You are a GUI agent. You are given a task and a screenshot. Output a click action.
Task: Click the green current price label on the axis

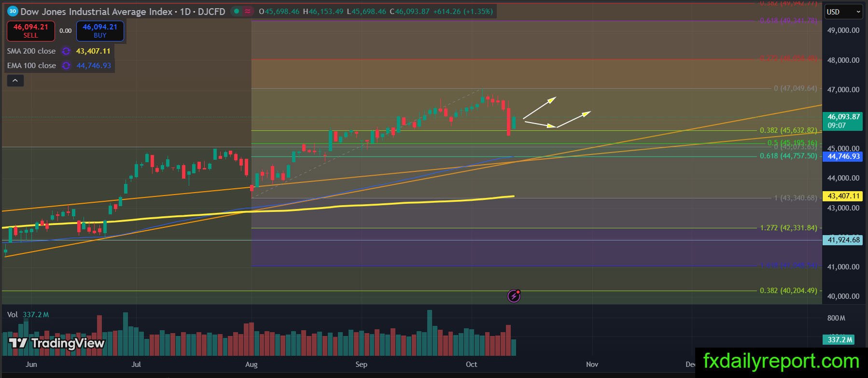coord(843,121)
